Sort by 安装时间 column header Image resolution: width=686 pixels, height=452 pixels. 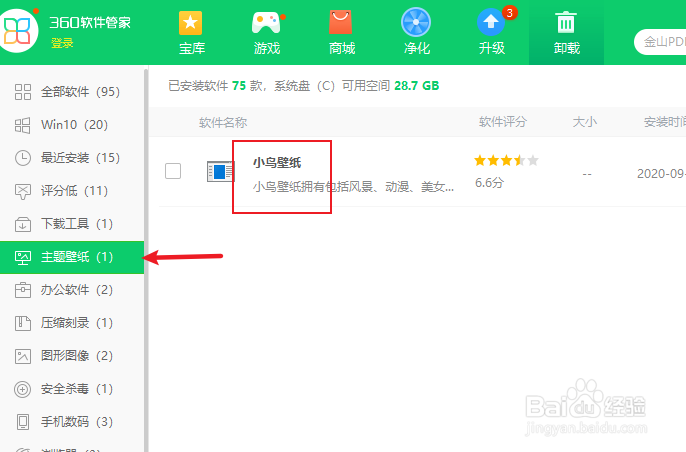point(665,122)
